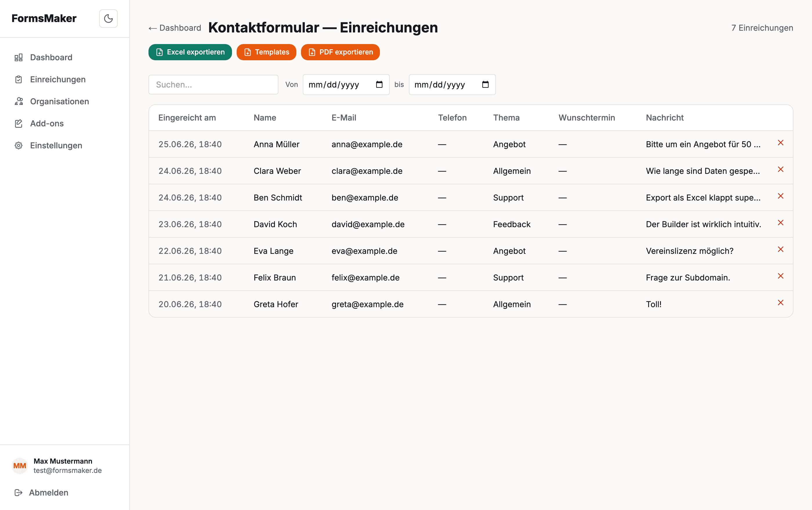812x510 pixels.
Task: Click the message 'Export als Excel klappt supe...'
Action: click(703, 197)
